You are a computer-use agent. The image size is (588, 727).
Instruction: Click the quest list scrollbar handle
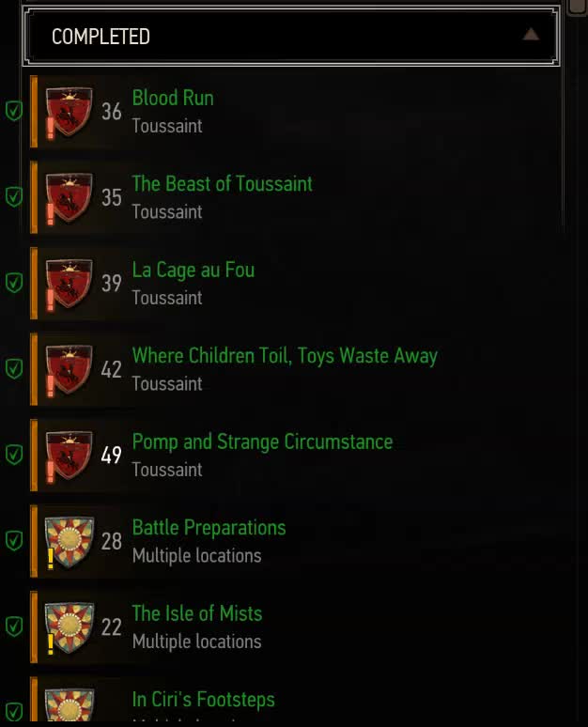(x=579, y=7)
